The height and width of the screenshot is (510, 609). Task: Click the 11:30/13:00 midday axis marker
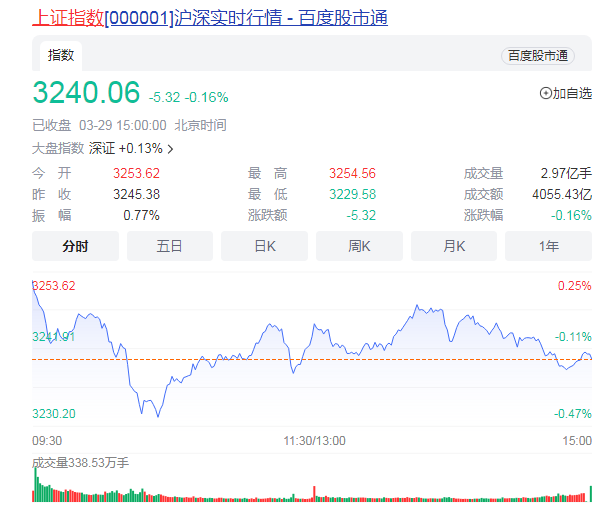tap(313, 440)
